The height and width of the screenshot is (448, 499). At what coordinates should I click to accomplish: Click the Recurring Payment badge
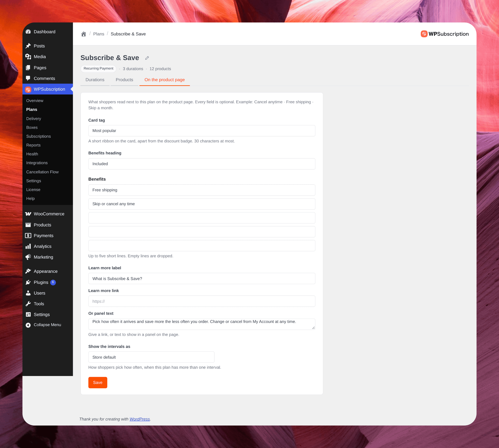pos(98,68)
